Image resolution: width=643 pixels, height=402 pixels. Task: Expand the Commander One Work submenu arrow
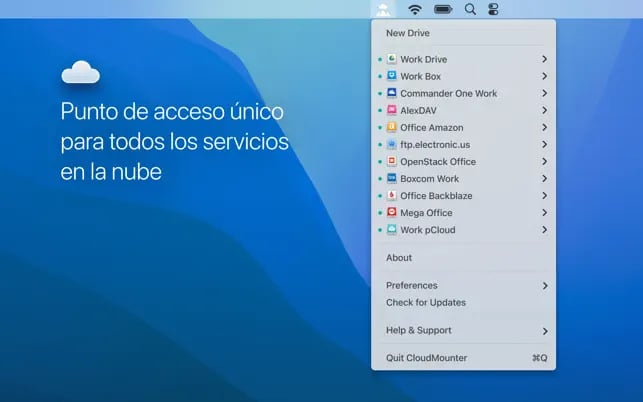coord(544,94)
